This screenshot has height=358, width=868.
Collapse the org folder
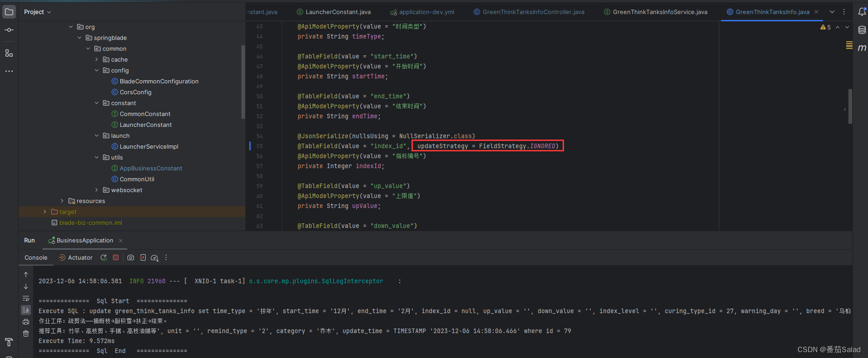click(x=71, y=27)
